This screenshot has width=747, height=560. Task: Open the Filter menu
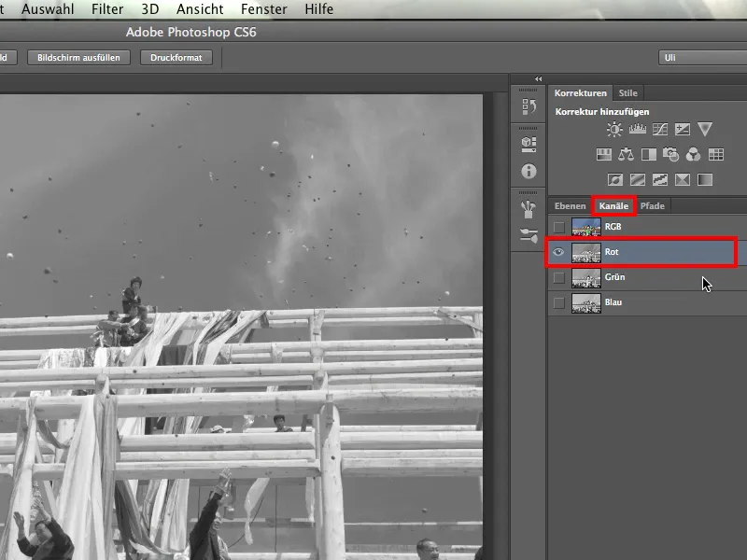point(107,9)
